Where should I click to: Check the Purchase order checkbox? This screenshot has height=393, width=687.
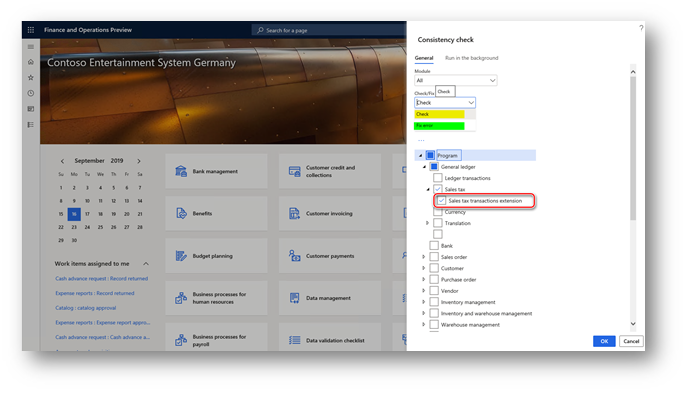click(x=434, y=279)
